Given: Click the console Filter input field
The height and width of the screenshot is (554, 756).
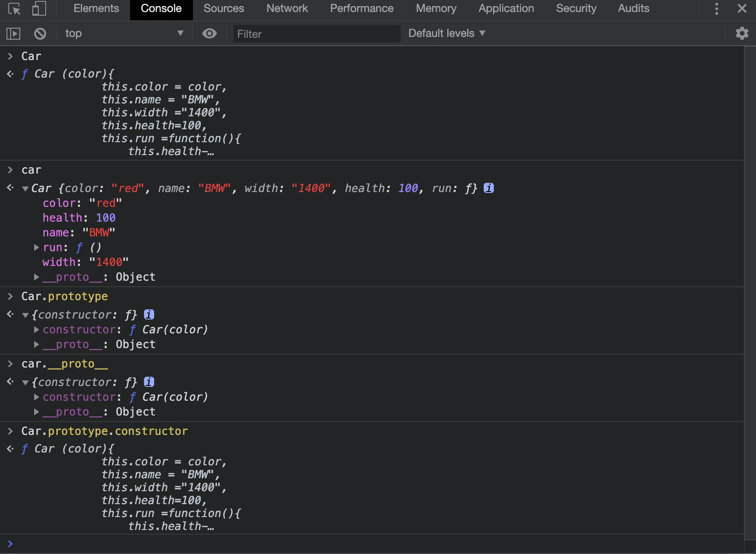Looking at the screenshot, I should [x=317, y=34].
